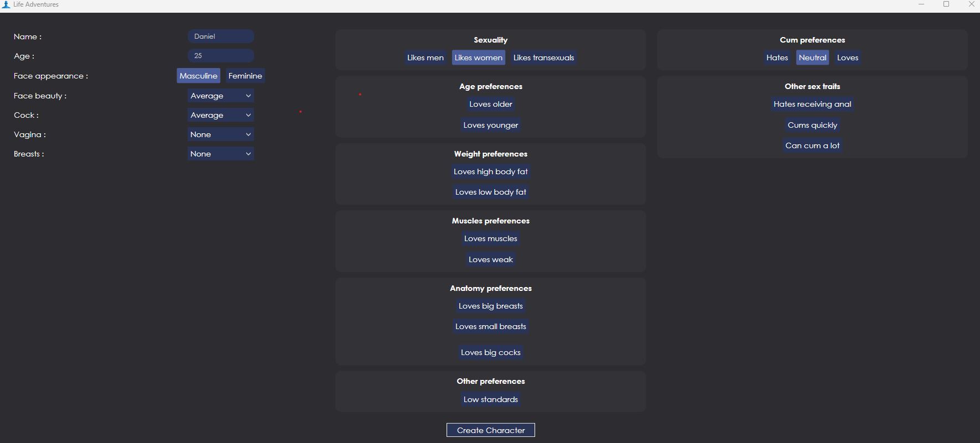Viewport: 980px width, 443px height.
Task: Expand the Vagina dropdown
Action: click(x=220, y=134)
